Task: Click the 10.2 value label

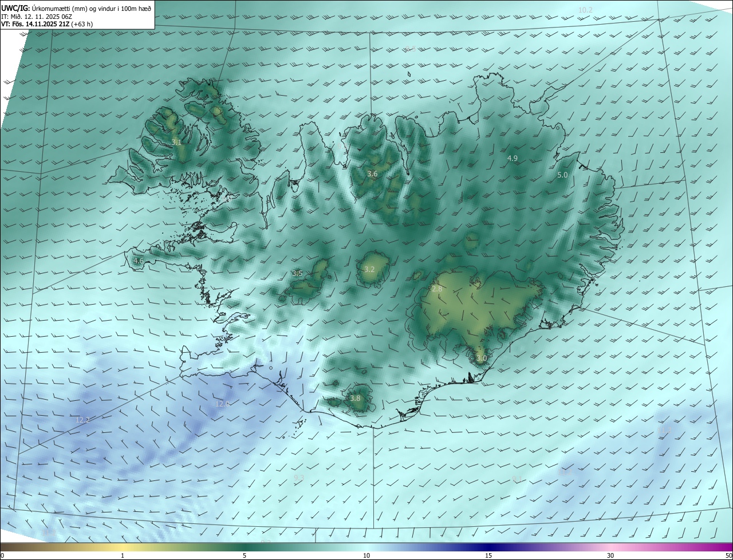Action: point(585,10)
